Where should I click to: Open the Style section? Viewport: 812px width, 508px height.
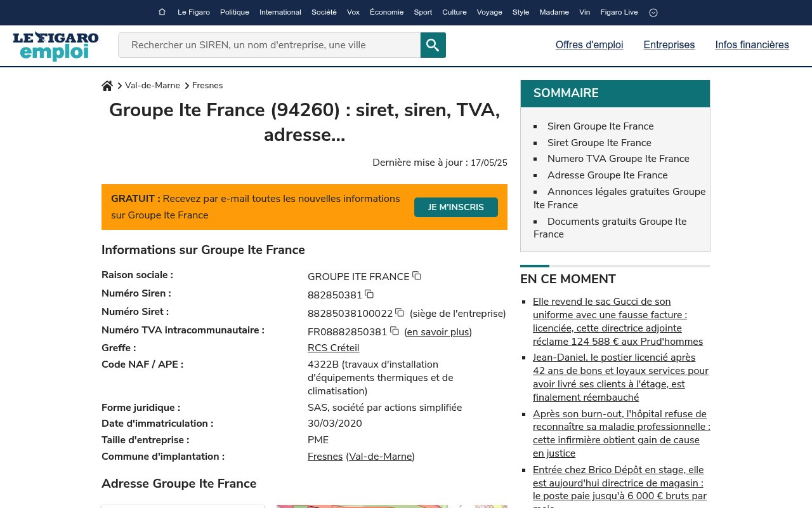click(x=521, y=12)
